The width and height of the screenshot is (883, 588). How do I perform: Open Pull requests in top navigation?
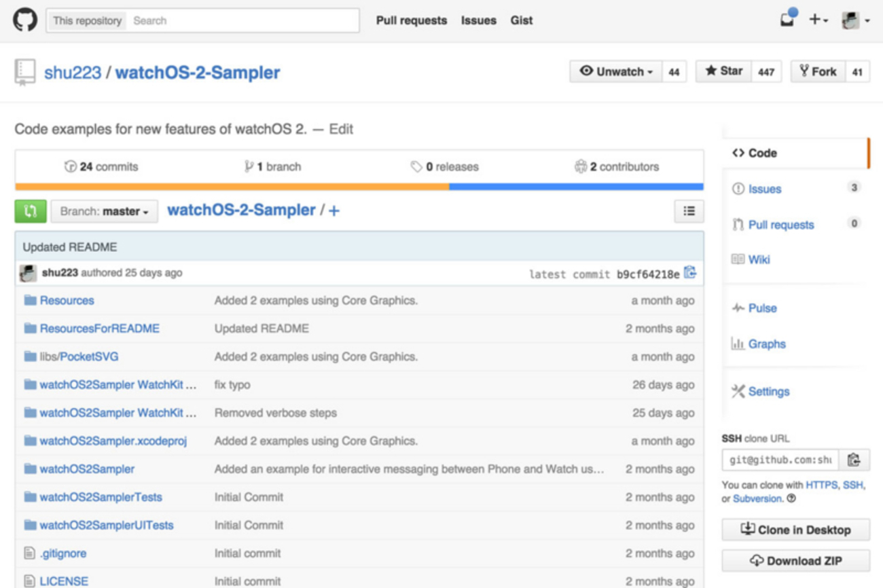(x=412, y=20)
